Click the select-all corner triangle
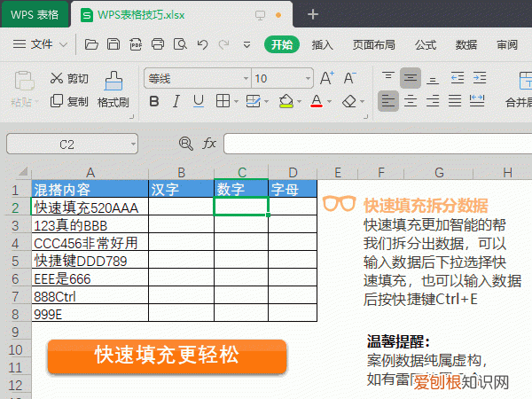The height and width of the screenshot is (399, 532). click(x=23, y=171)
